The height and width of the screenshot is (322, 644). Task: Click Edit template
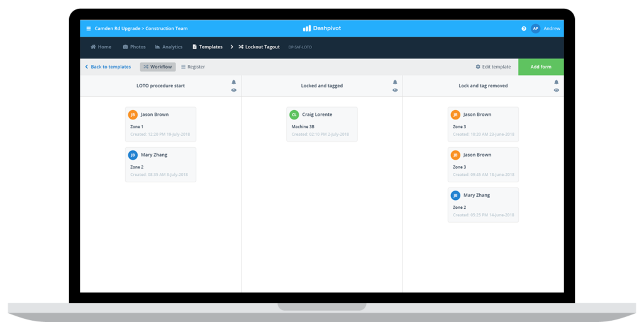tap(493, 67)
